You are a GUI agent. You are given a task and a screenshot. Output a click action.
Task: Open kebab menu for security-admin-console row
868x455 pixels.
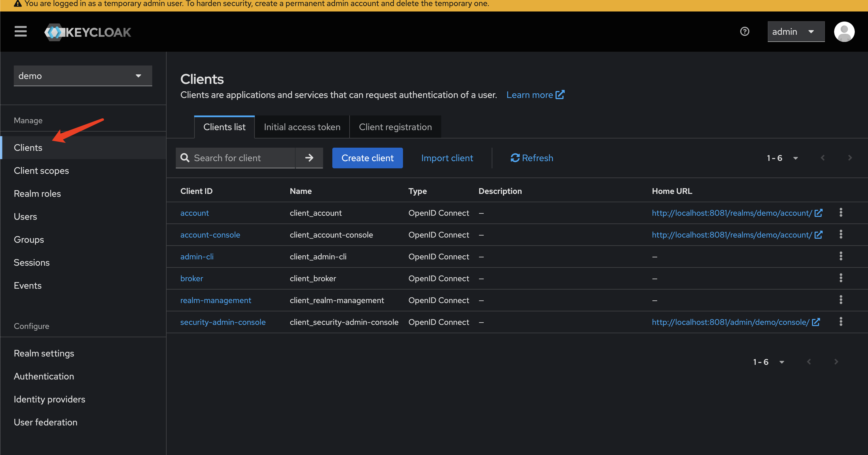(x=841, y=322)
